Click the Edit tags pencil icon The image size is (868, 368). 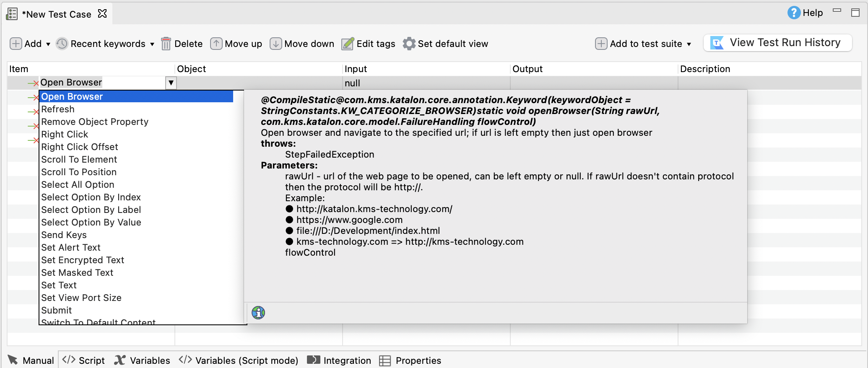click(x=348, y=44)
